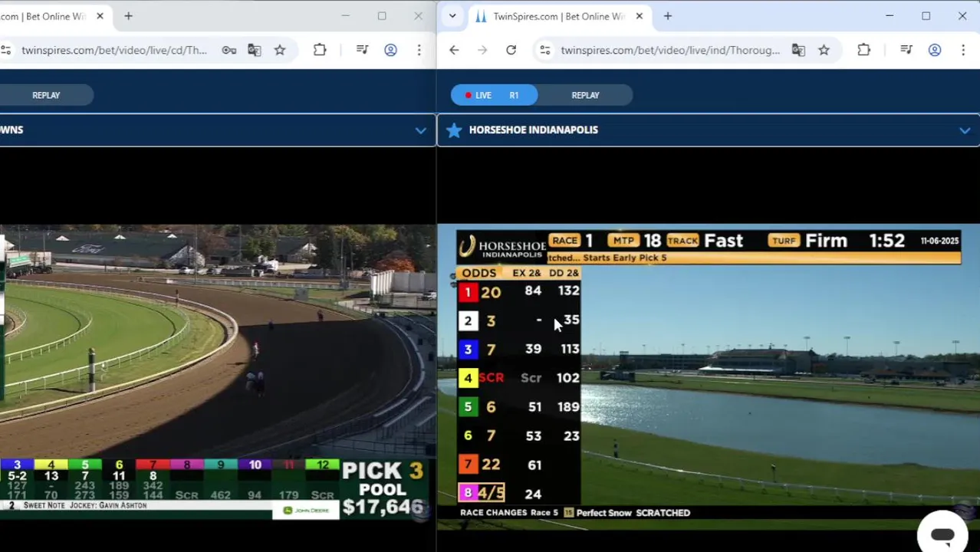980x552 pixels.
Task: Click horse 1 odds 20 on tote board
Action: pos(491,292)
